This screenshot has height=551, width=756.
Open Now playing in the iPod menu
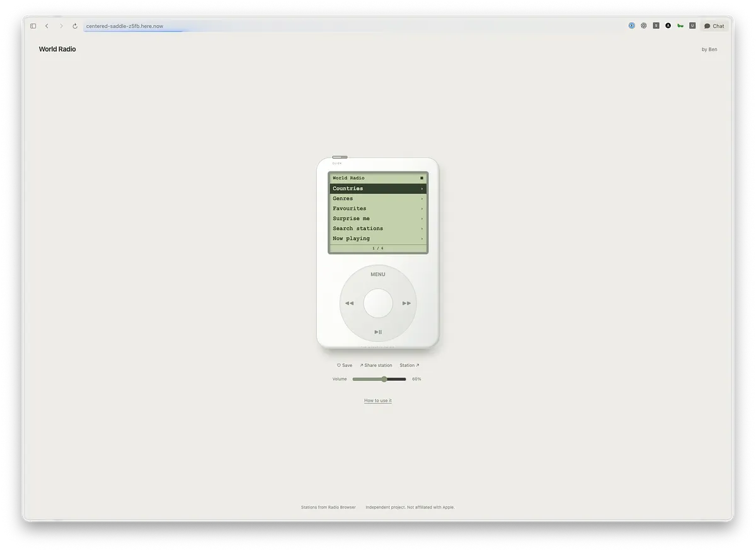coord(378,239)
